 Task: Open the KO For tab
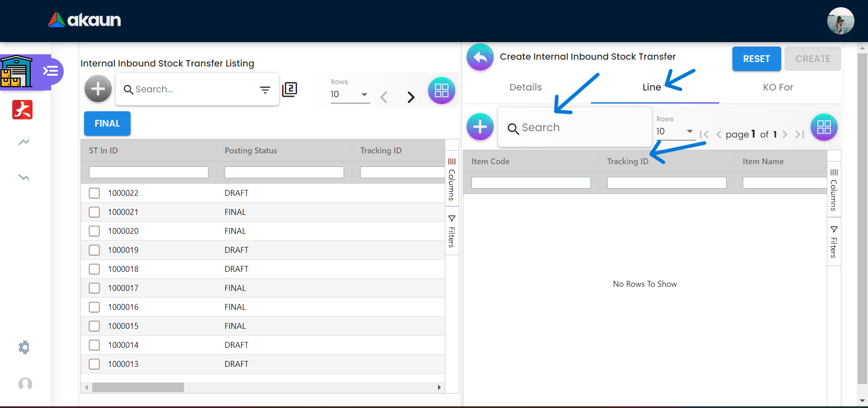pos(778,87)
